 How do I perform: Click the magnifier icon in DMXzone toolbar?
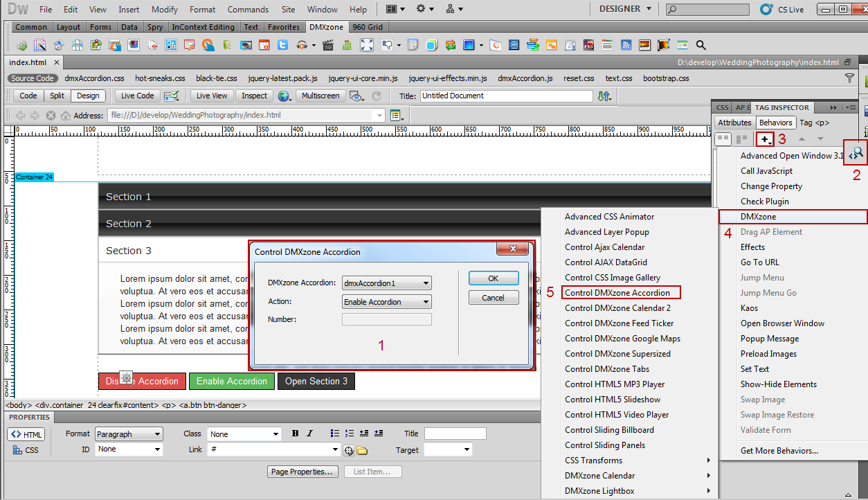[700, 45]
